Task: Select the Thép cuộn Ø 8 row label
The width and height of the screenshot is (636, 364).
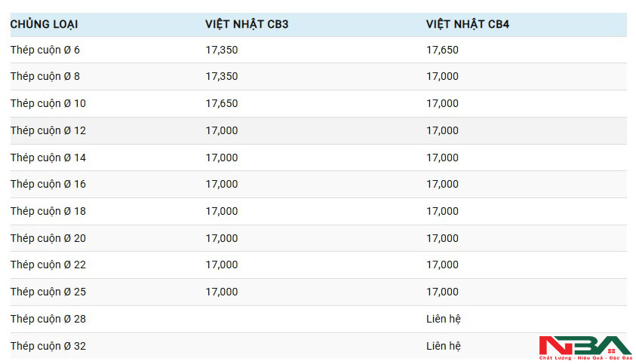Action: (45, 76)
